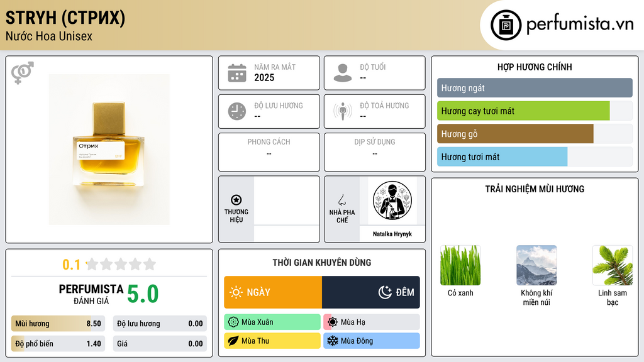The height and width of the screenshot is (362, 644).
Task: Choose the Mùa Đông season bar
Action: (372, 341)
